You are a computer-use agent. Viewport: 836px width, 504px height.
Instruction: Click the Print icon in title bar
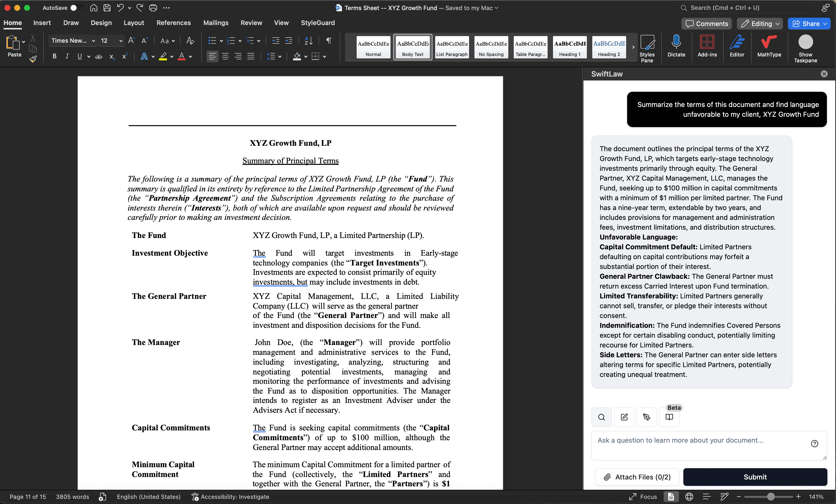coord(153,8)
